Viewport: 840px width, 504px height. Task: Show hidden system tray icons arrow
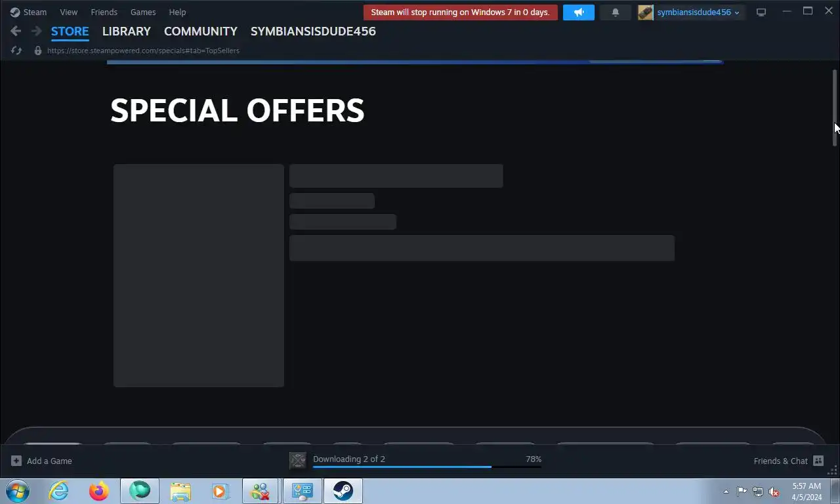726,492
